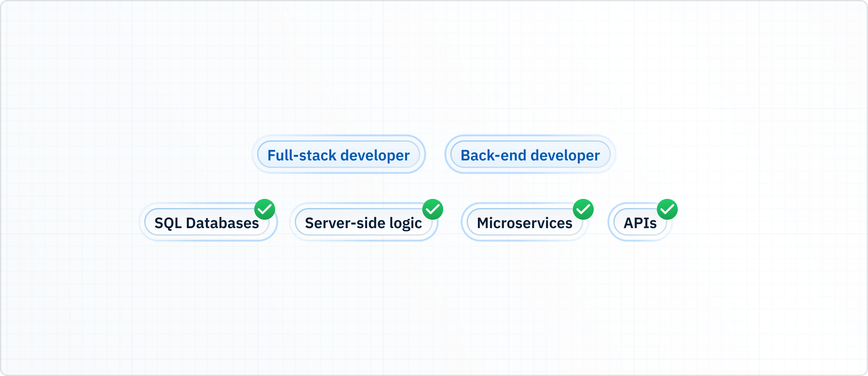The image size is (868, 376).
Task: Click the word "Databases" in the SQL pill
Action: click(x=222, y=224)
